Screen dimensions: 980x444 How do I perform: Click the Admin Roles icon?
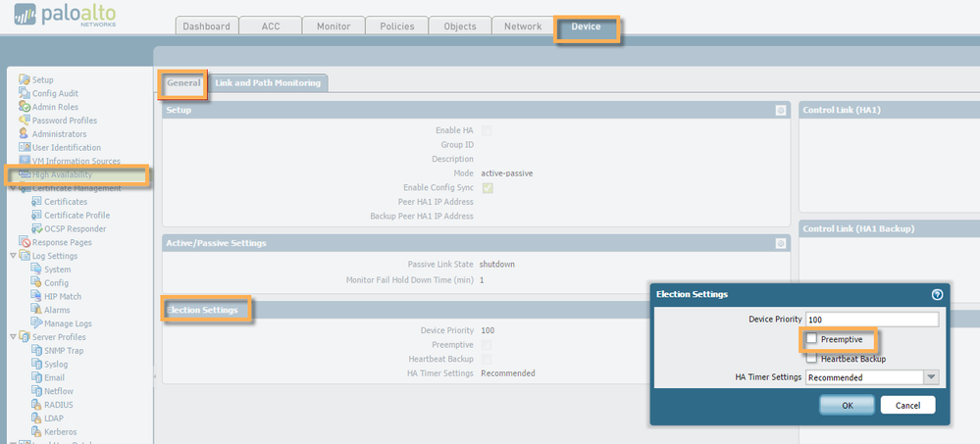[x=25, y=107]
